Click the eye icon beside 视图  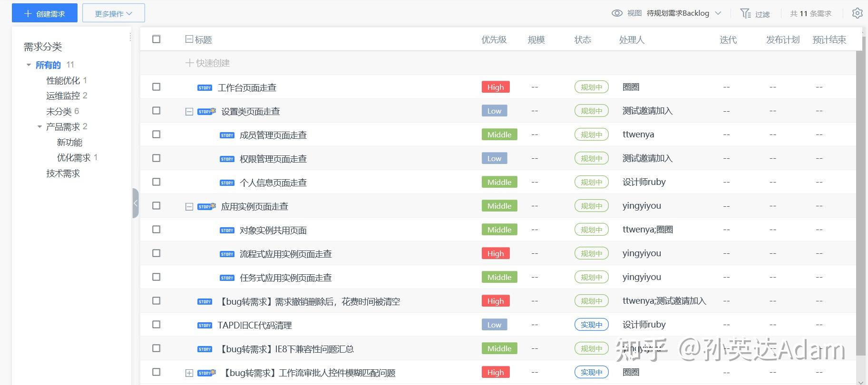(x=617, y=13)
